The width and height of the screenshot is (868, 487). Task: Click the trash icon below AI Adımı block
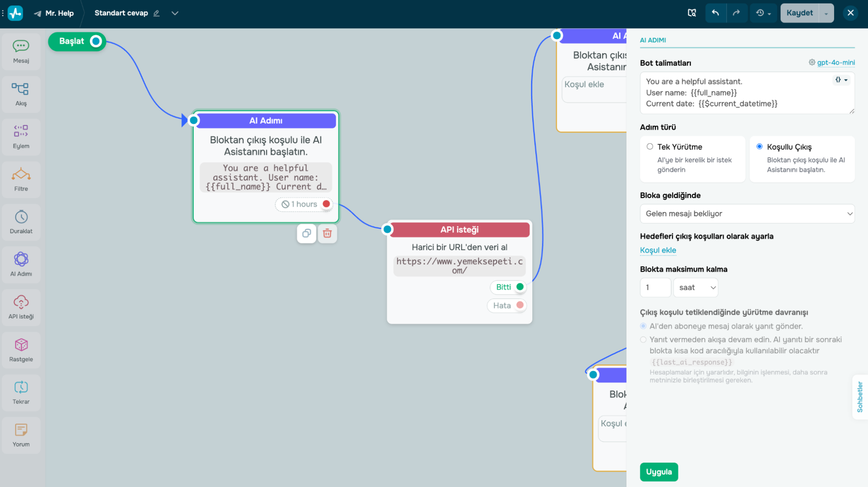[327, 234]
